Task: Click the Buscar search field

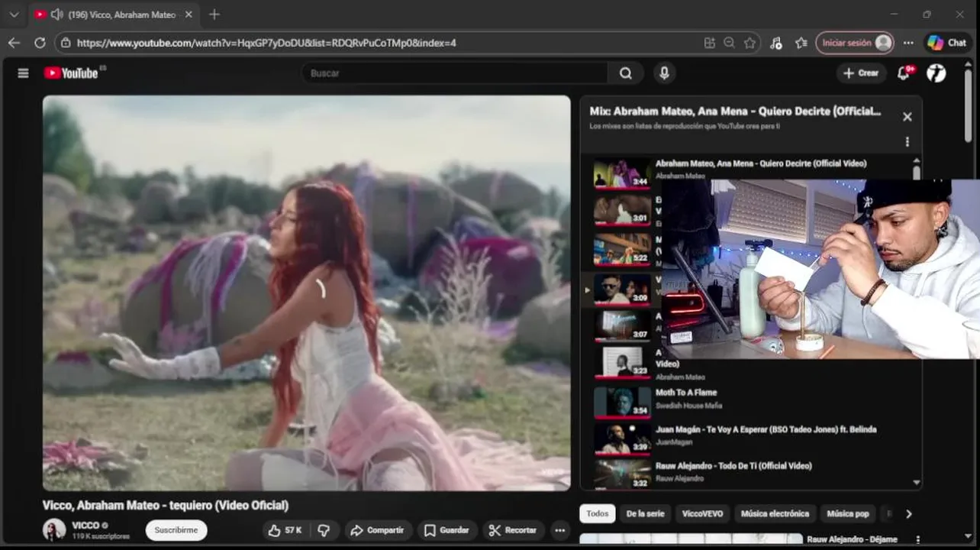Action: [455, 73]
